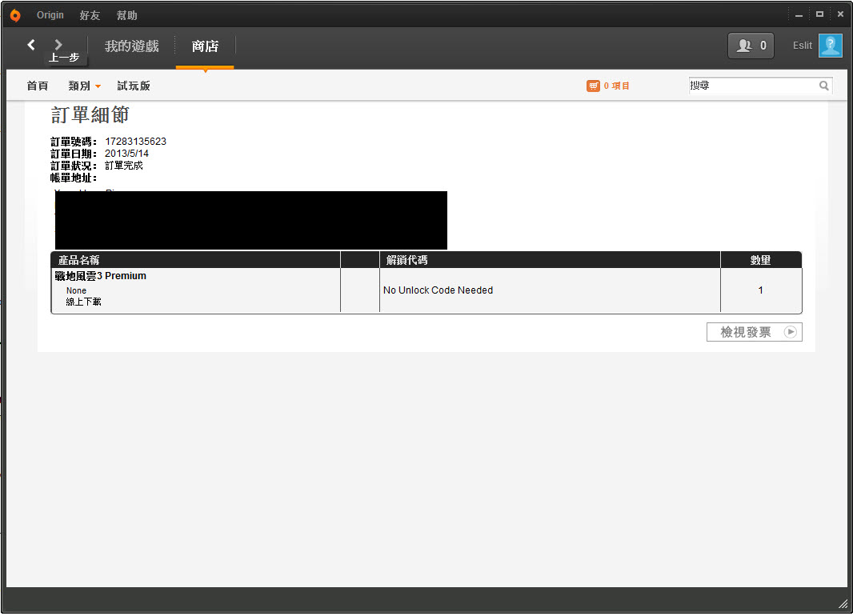Open the shopping cart icon
Screen dimensions: 853x616
click(593, 86)
